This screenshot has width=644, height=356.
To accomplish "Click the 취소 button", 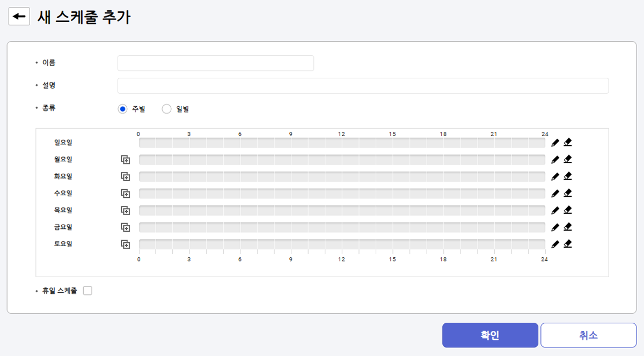I will tap(588, 335).
